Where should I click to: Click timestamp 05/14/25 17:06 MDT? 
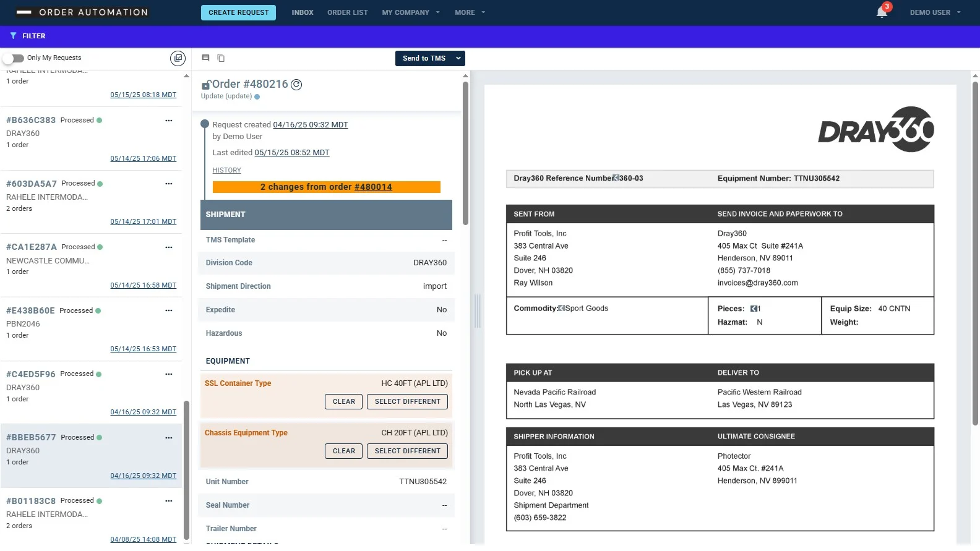point(144,158)
